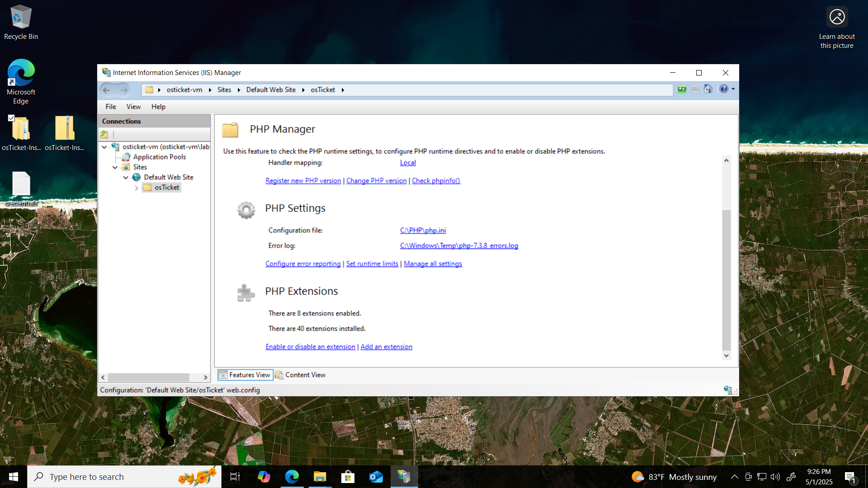The image size is (868, 488).
Task: Open the dropdown arrow beside the Help icon
Action: 733,89
